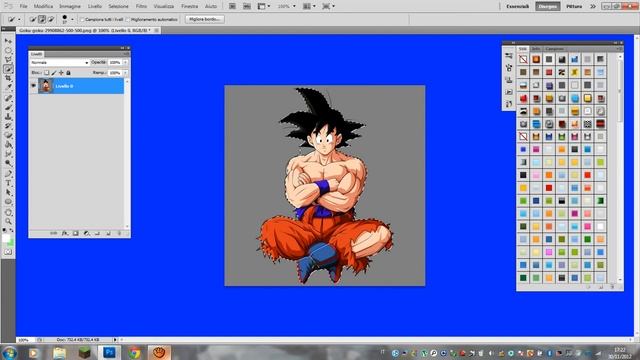Toggle lock image pixels brush icon
640x360 pixels.
click(x=53, y=73)
